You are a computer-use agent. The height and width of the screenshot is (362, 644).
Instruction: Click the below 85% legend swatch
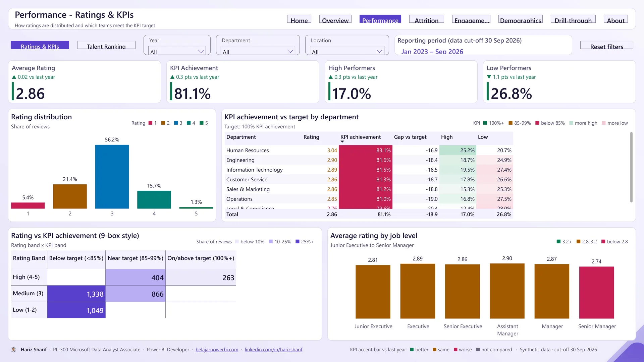coord(537,123)
